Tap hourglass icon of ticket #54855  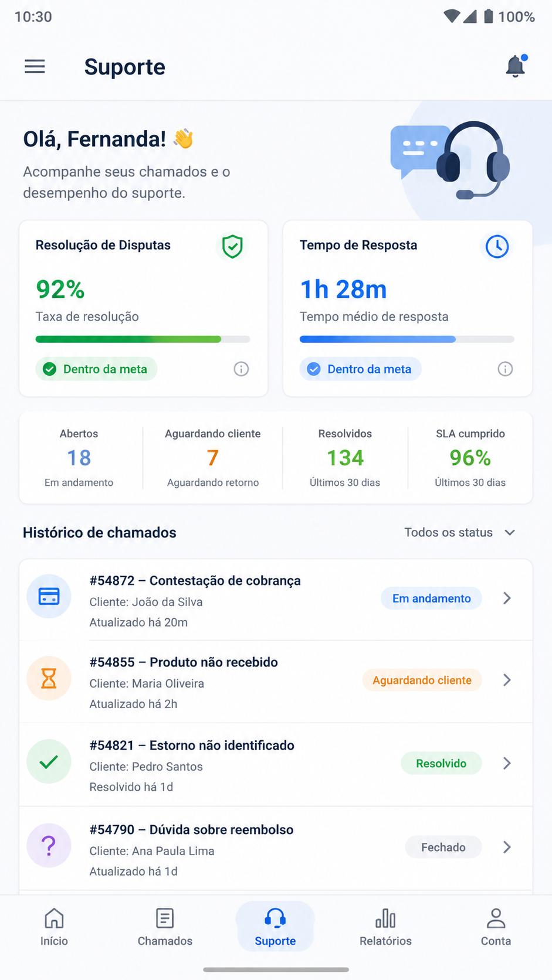click(x=49, y=678)
